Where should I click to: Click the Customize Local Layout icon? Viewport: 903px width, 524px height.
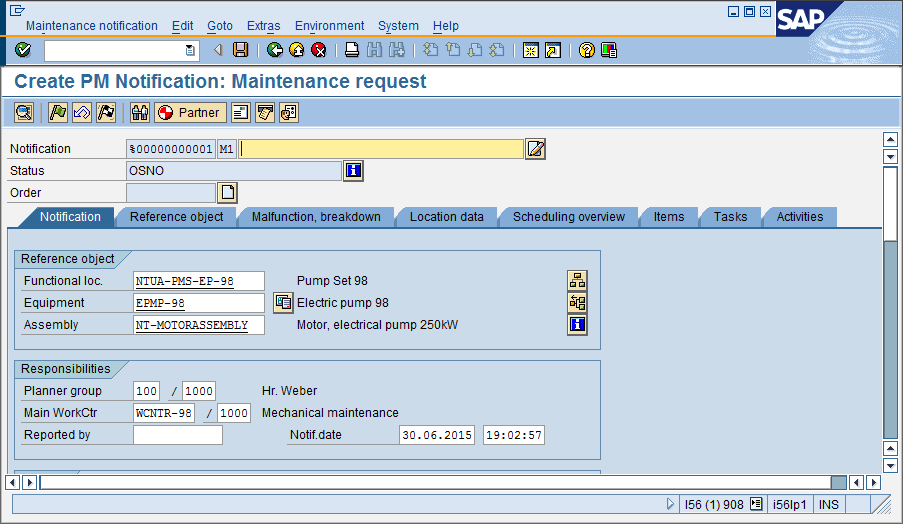(609, 50)
